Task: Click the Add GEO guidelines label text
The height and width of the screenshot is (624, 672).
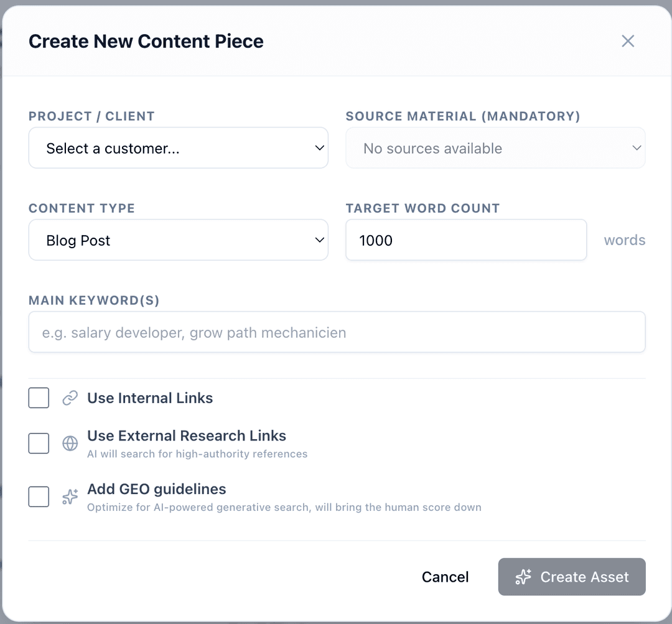Action: click(x=157, y=489)
